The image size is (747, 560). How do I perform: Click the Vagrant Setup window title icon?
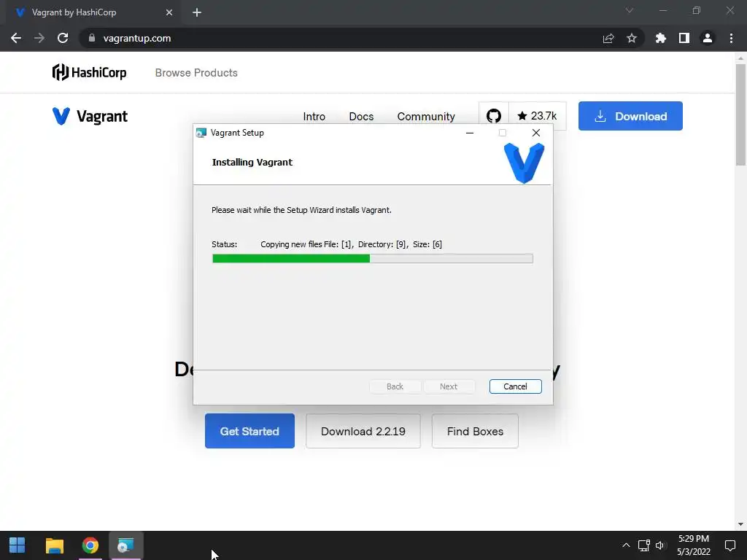point(201,133)
